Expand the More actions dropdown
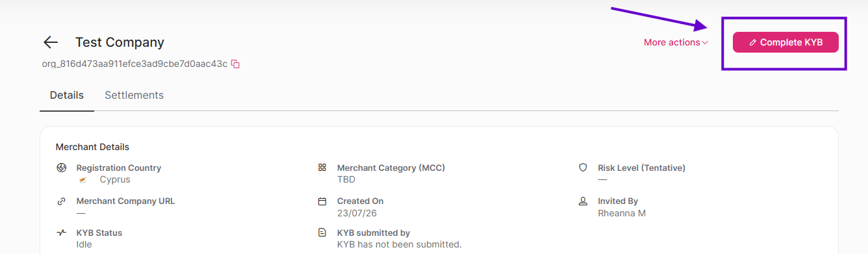The height and width of the screenshot is (254, 868). coord(676,42)
